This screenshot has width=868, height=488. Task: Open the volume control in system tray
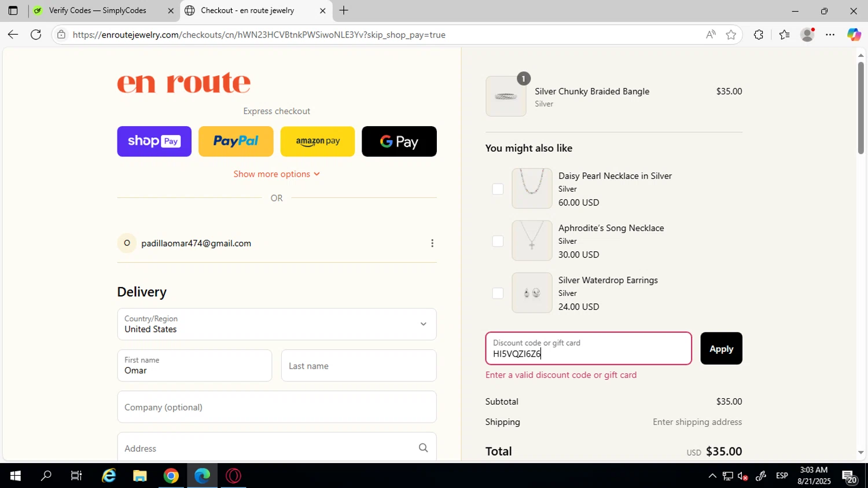point(743,476)
